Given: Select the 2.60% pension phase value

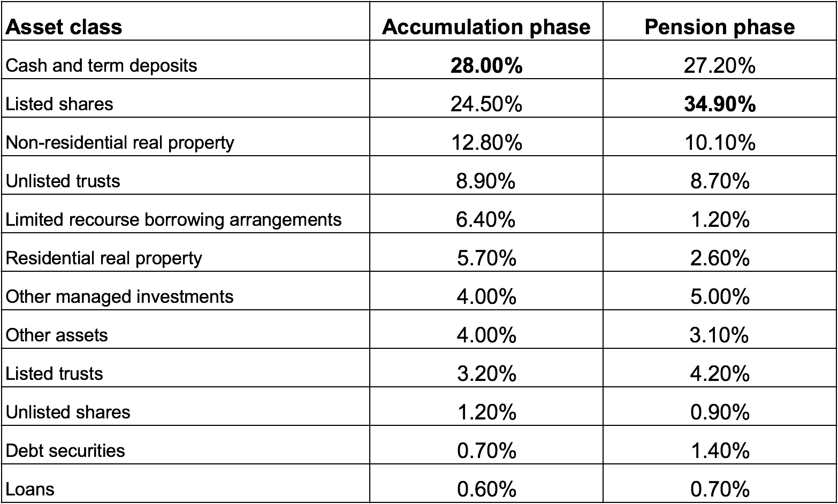Looking at the screenshot, I should pos(719,258).
